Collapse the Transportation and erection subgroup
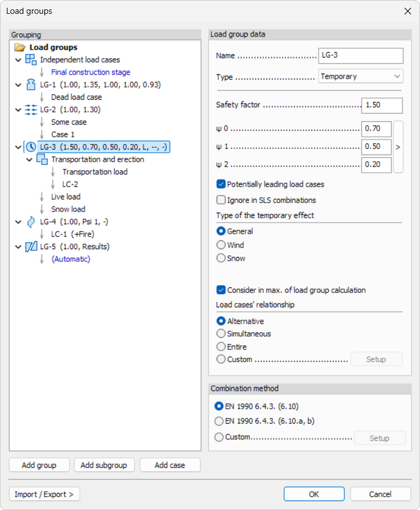This screenshot has height=510, width=420. 29,159
